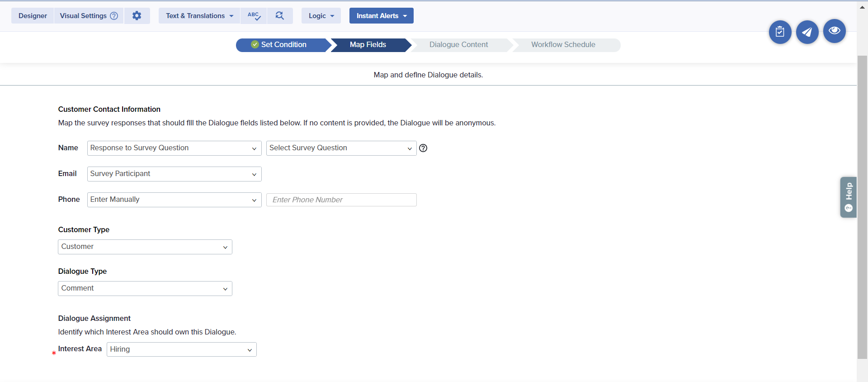Expand the Name source dropdown

coord(174,148)
